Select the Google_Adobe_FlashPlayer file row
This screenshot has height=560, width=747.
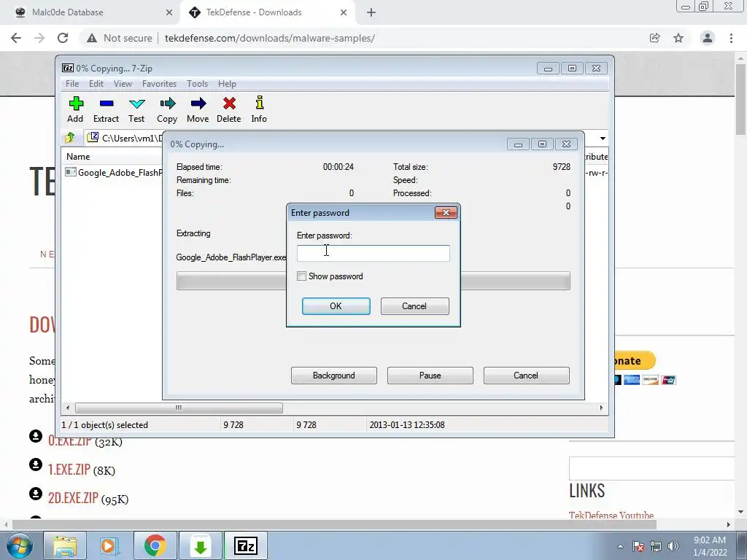[x=113, y=172]
